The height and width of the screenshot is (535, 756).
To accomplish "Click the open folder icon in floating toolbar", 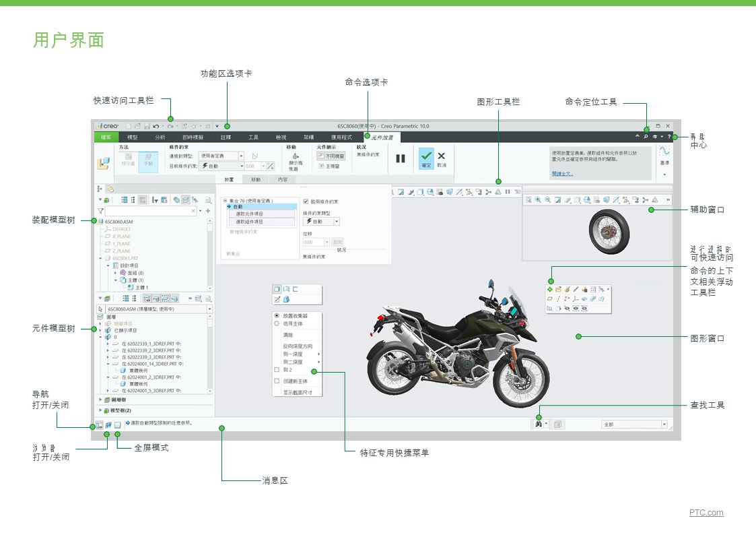I will click(558, 290).
